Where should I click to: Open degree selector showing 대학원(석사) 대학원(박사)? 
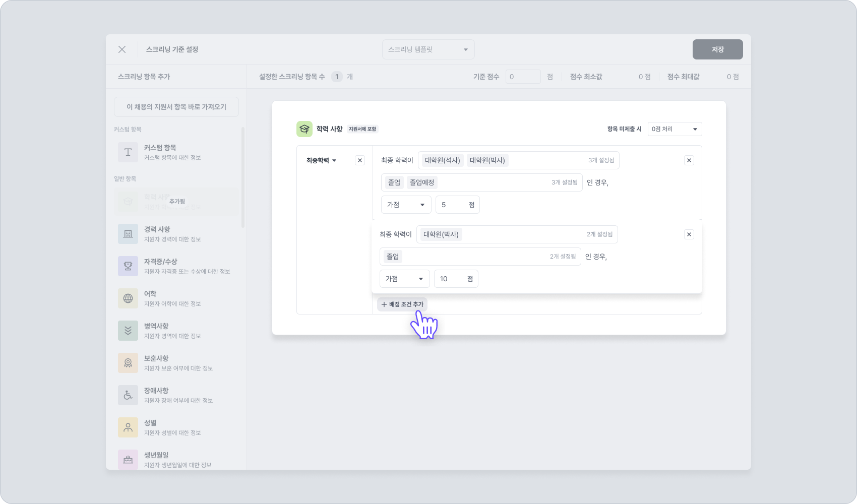click(x=519, y=160)
